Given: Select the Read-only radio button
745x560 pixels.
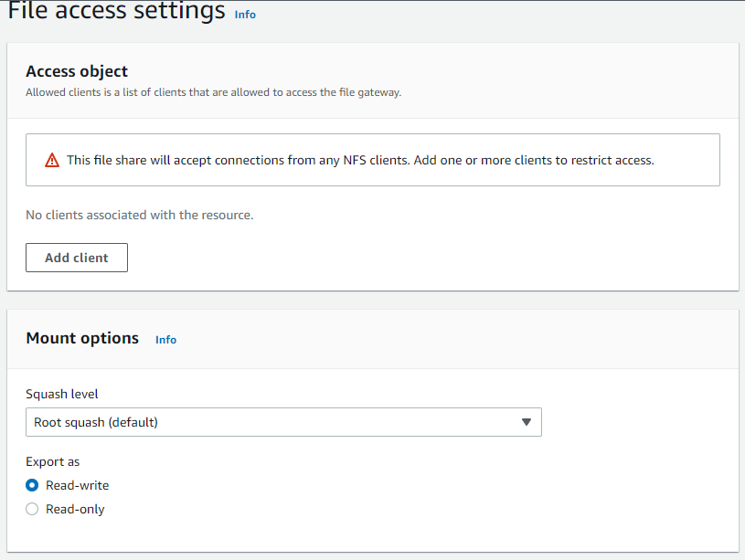Looking at the screenshot, I should pos(32,509).
